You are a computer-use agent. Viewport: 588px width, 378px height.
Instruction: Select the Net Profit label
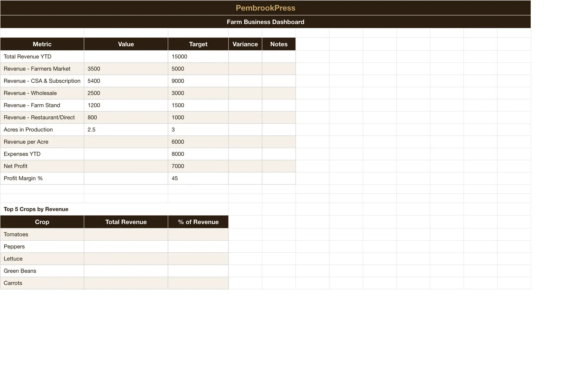[42, 166]
